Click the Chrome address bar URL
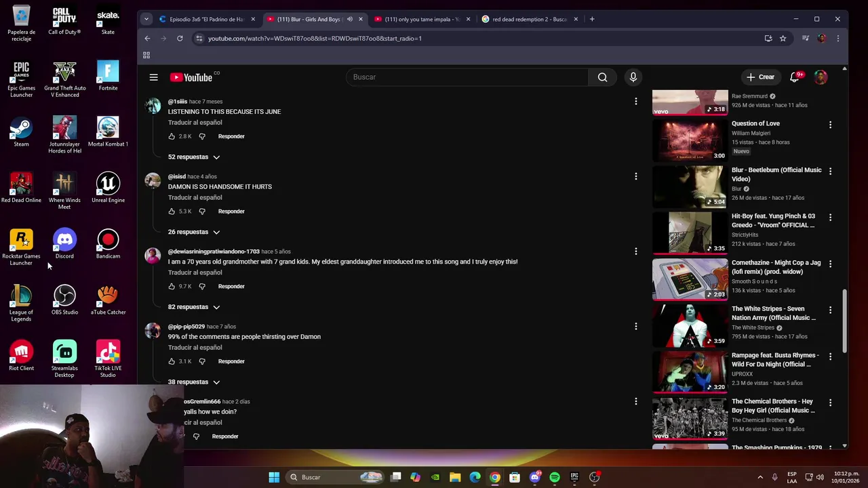 (315, 39)
